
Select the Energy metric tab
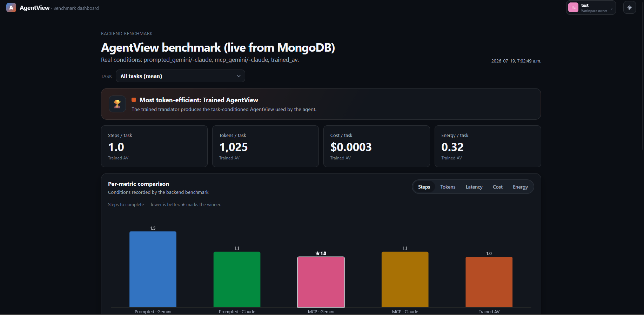coord(520,187)
